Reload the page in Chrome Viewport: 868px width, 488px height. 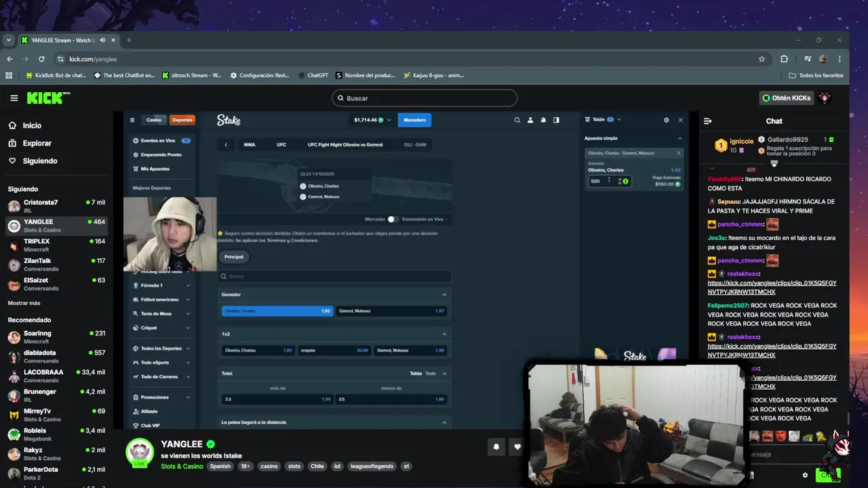click(41, 59)
